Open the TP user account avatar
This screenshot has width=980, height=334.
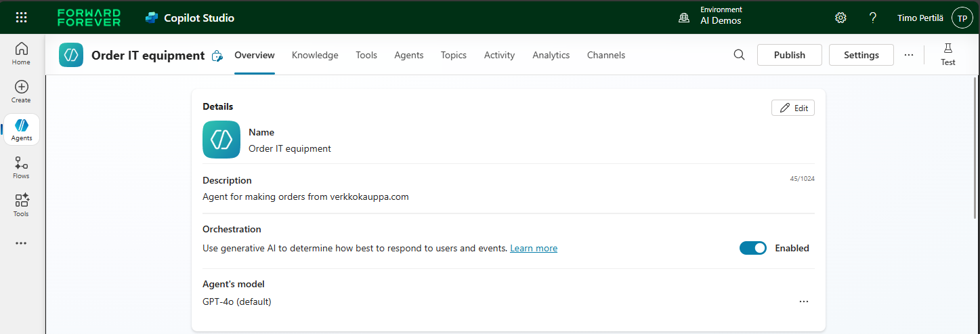coord(962,18)
